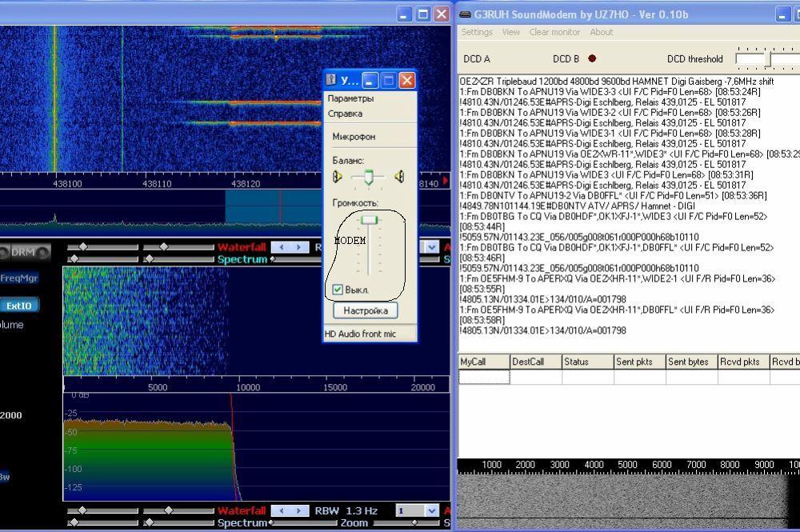Toggle the upper red Waterfall label
The height and width of the screenshot is (532, 800).
[x=241, y=247]
